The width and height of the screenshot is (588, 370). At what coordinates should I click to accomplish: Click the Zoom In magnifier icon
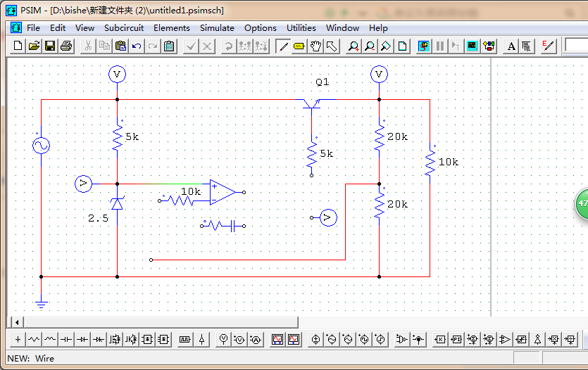tap(354, 46)
